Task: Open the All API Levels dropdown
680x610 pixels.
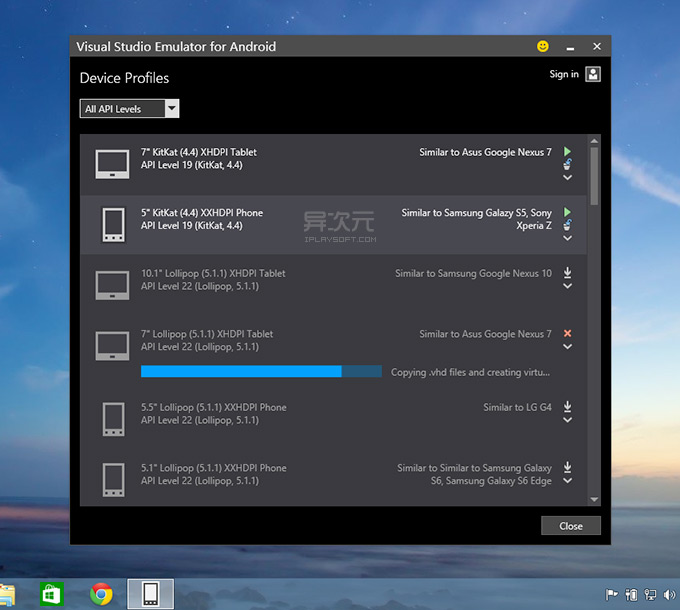Action: pos(129,108)
